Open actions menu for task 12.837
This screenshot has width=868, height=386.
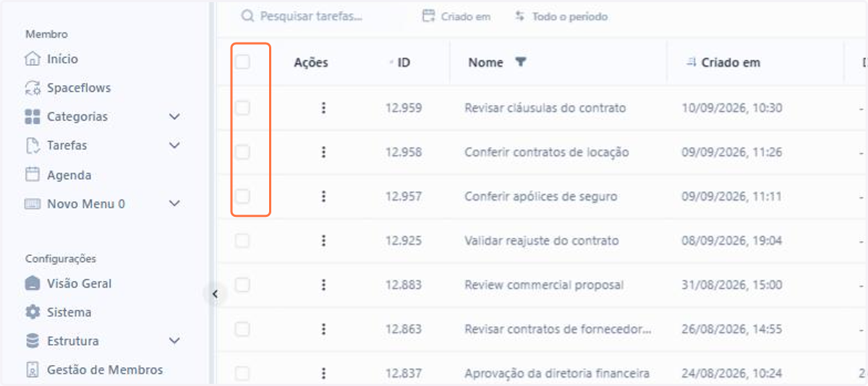tap(323, 373)
